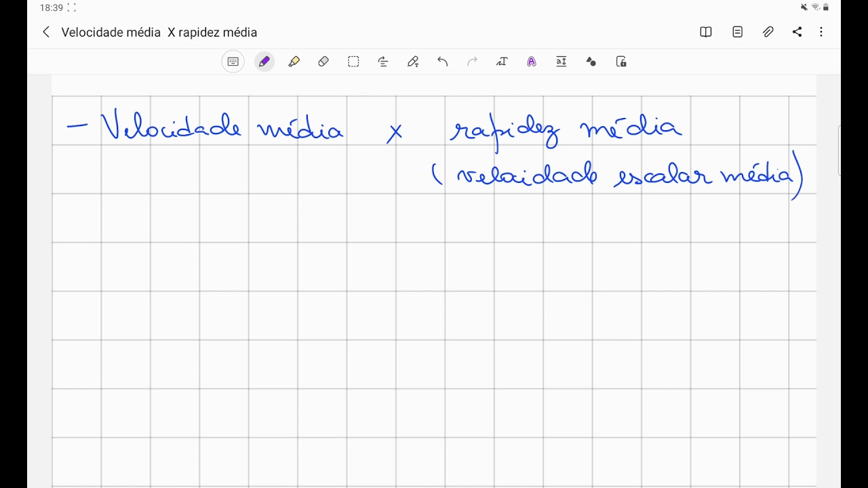
Task: Select the Pen tool
Action: 264,62
